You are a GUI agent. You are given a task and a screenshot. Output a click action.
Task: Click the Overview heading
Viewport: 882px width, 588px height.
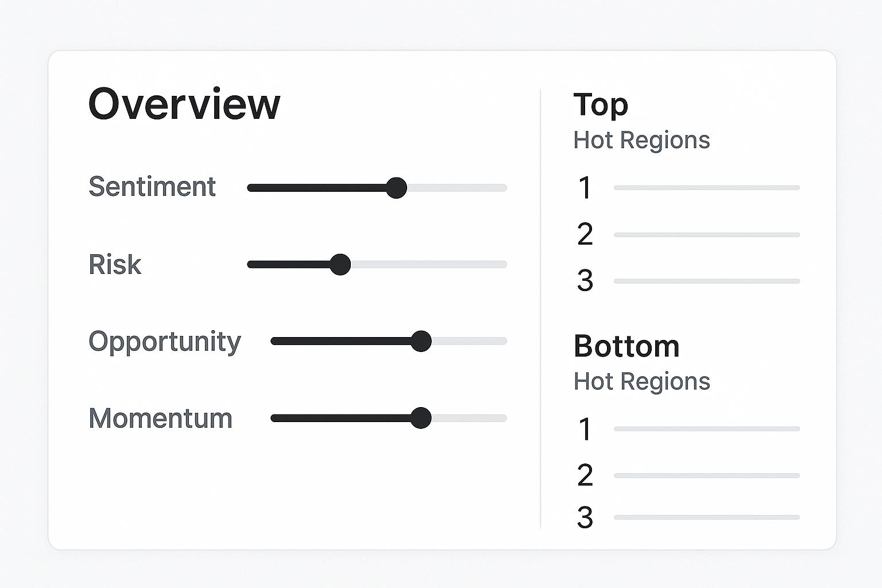(x=184, y=104)
